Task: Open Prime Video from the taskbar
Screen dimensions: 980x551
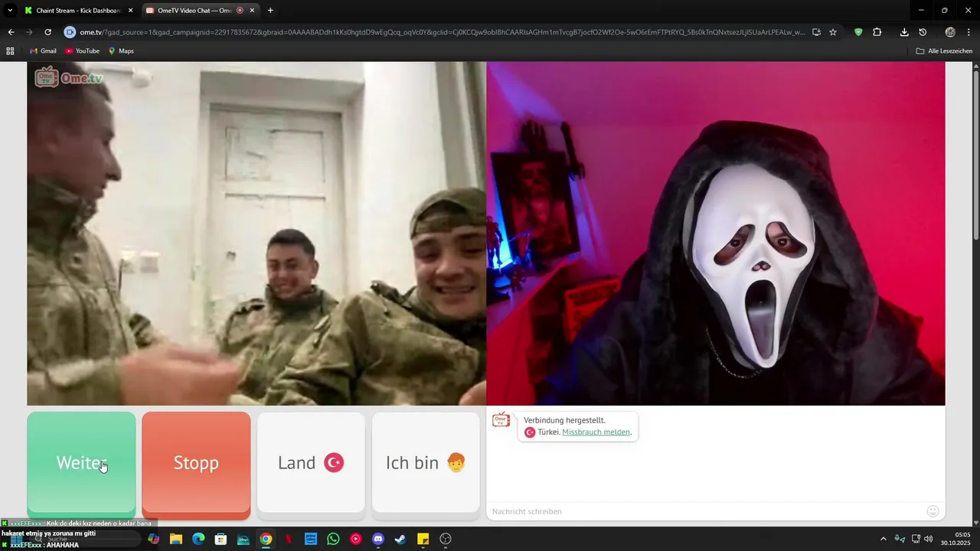Action: click(x=311, y=539)
